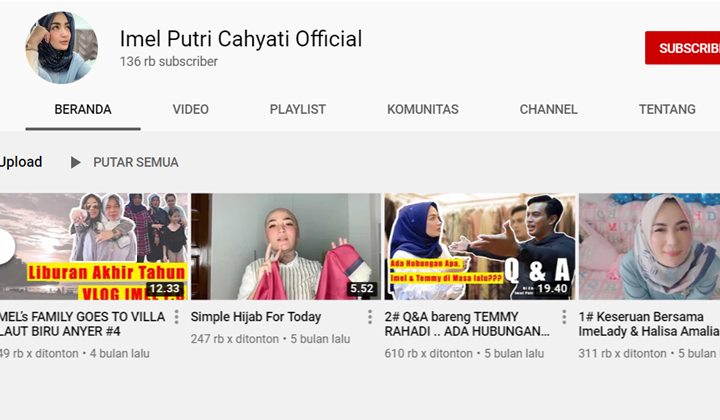The image size is (720, 420).
Task: Switch to the BERANDA tab
Action: coord(83,109)
